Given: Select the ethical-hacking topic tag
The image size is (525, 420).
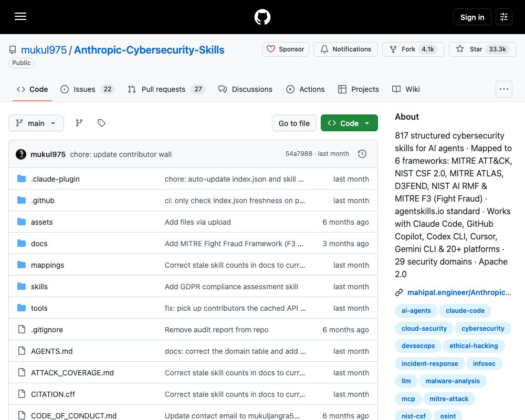Looking at the screenshot, I should pos(474,345).
